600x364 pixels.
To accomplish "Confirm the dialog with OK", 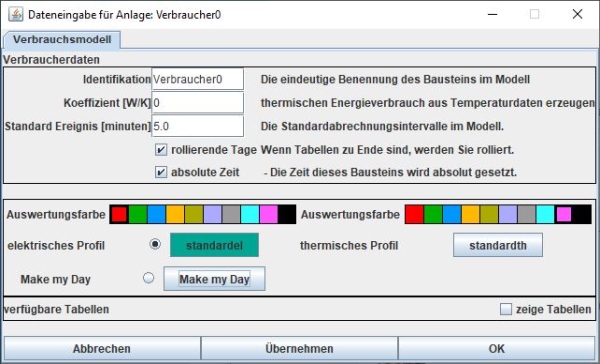I will [496, 348].
